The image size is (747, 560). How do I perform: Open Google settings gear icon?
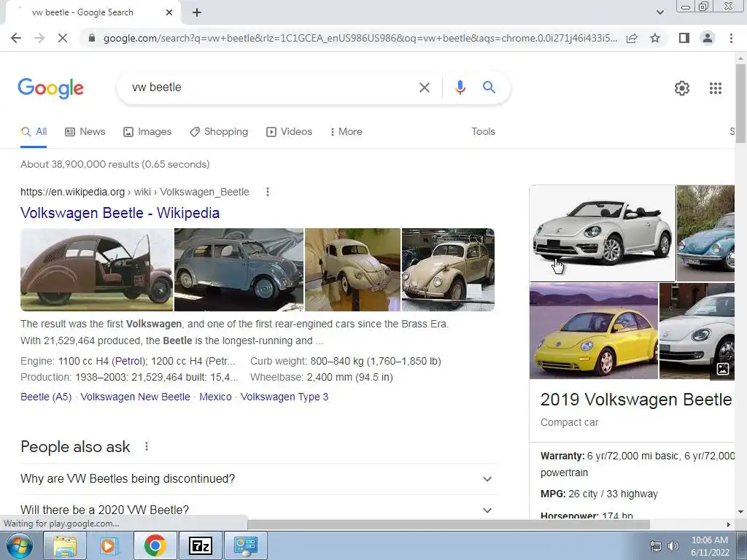click(682, 88)
